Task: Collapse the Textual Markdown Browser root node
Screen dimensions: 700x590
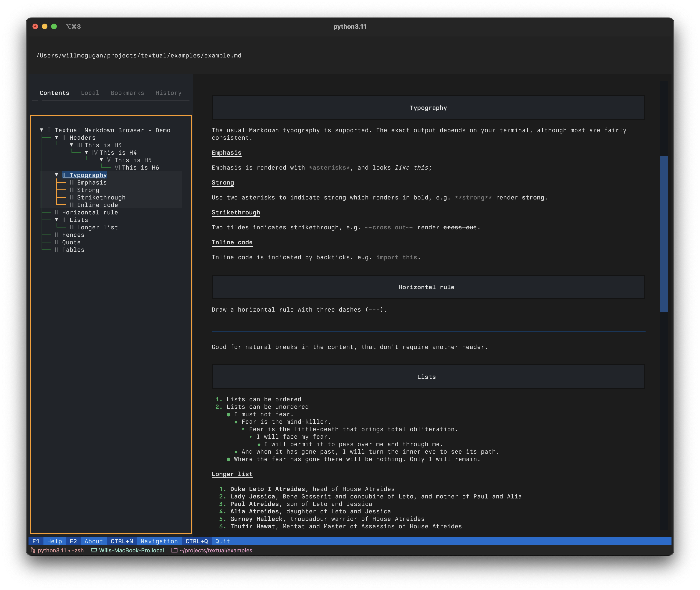Action: click(x=42, y=130)
